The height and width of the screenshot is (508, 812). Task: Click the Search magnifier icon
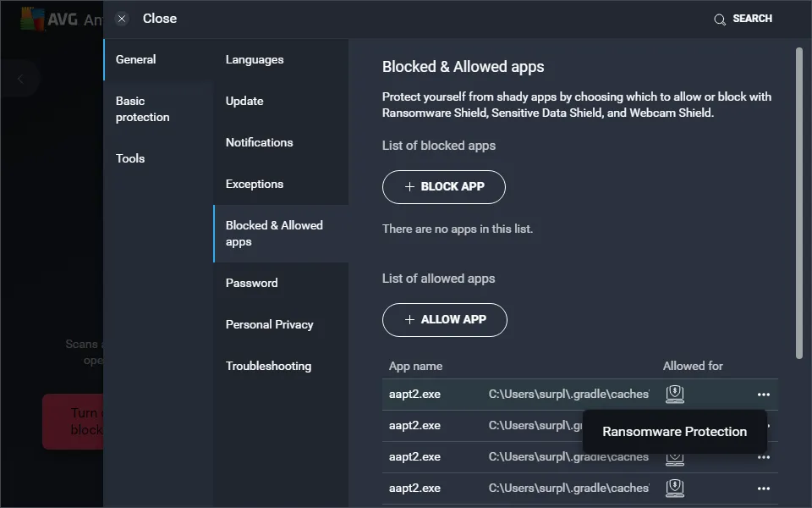(720, 19)
